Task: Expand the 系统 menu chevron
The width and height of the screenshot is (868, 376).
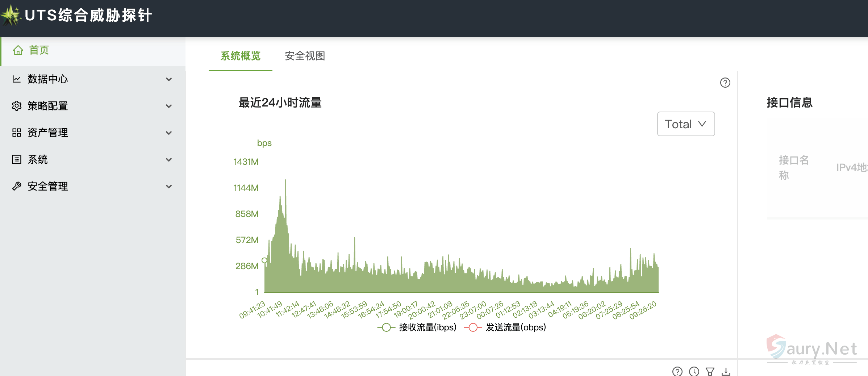Action: [x=169, y=159]
